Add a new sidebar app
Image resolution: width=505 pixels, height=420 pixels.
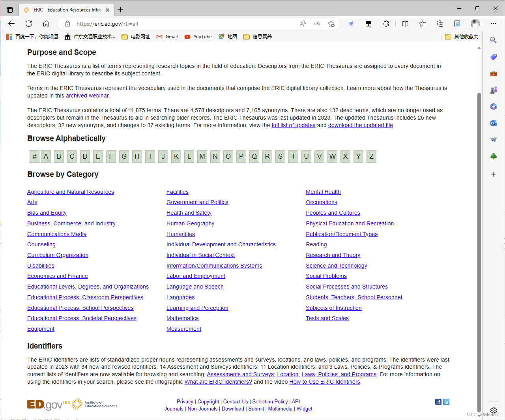[493, 174]
